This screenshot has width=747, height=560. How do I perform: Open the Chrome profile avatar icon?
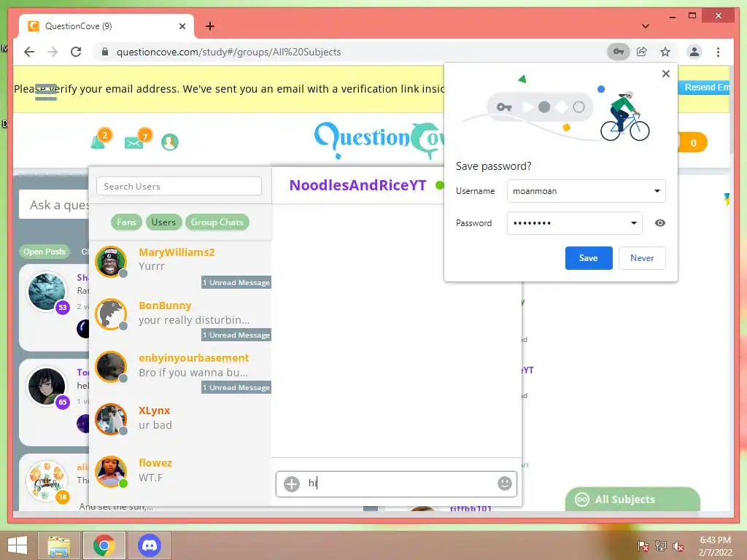click(x=694, y=52)
